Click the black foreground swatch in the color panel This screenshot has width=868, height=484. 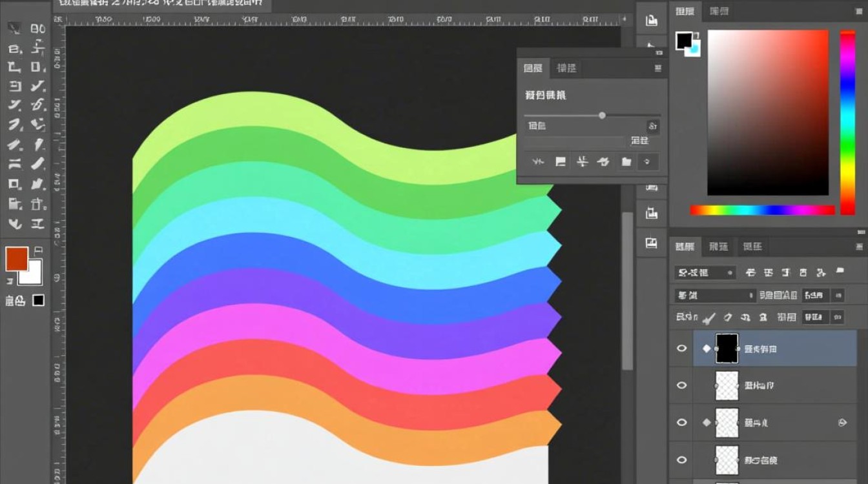(683, 41)
